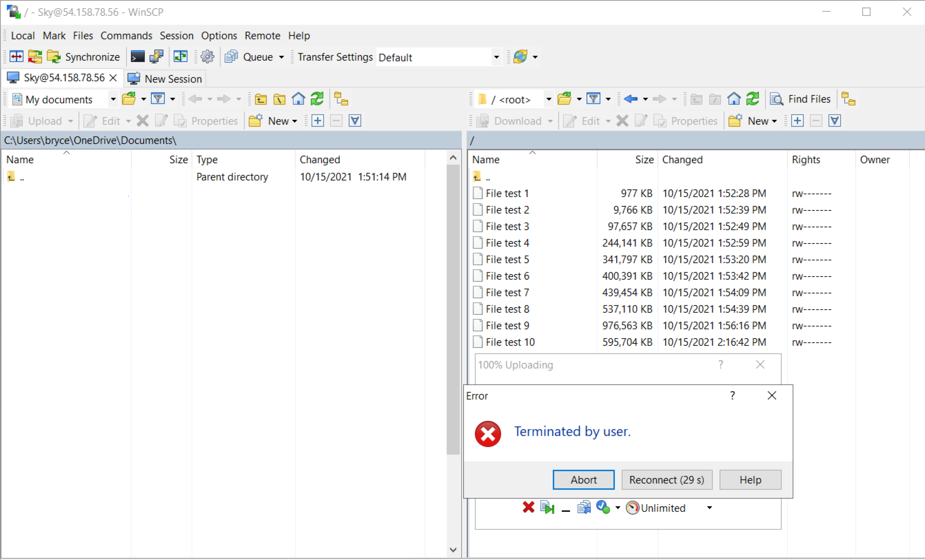Go to remote home directory icon
The width and height of the screenshot is (925, 560).
click(734, 99)
